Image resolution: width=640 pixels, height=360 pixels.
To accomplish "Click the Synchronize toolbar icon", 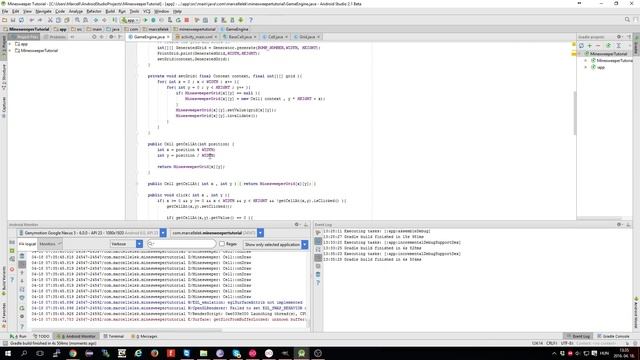I will [x=21, y=20].
